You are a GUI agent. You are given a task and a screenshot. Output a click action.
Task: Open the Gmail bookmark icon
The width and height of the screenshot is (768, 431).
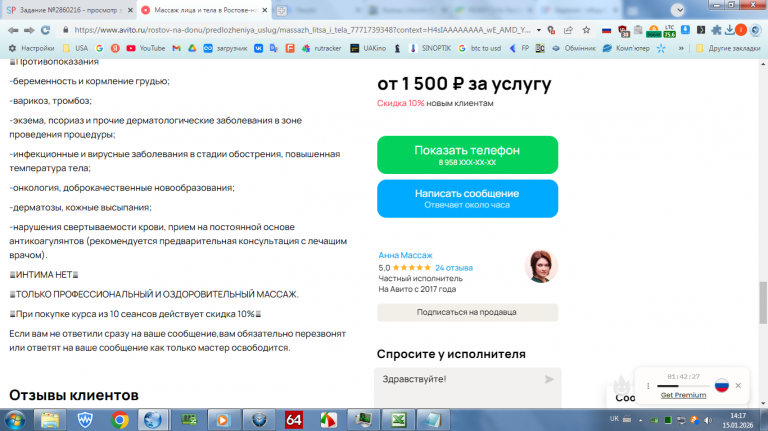point(176,48)
